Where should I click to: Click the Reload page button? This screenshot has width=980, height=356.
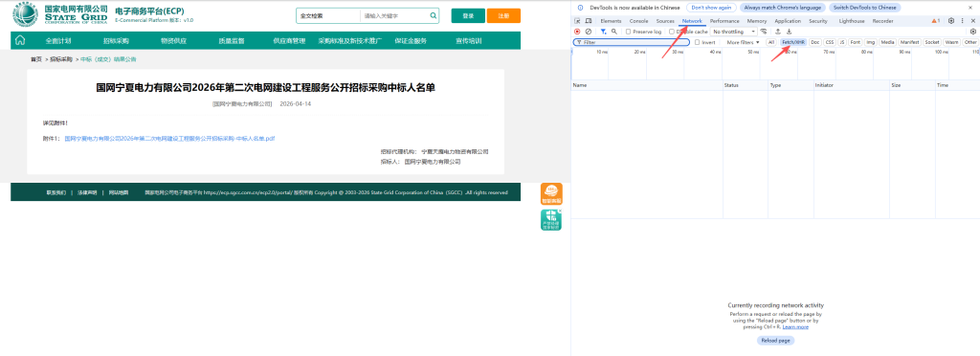(x=775, y=341)
